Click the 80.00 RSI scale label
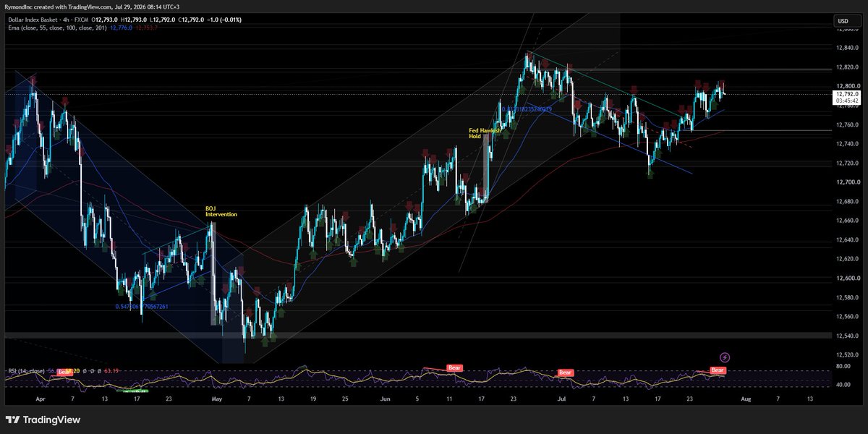Screen dimensions: 868x434 coord(844,366)
